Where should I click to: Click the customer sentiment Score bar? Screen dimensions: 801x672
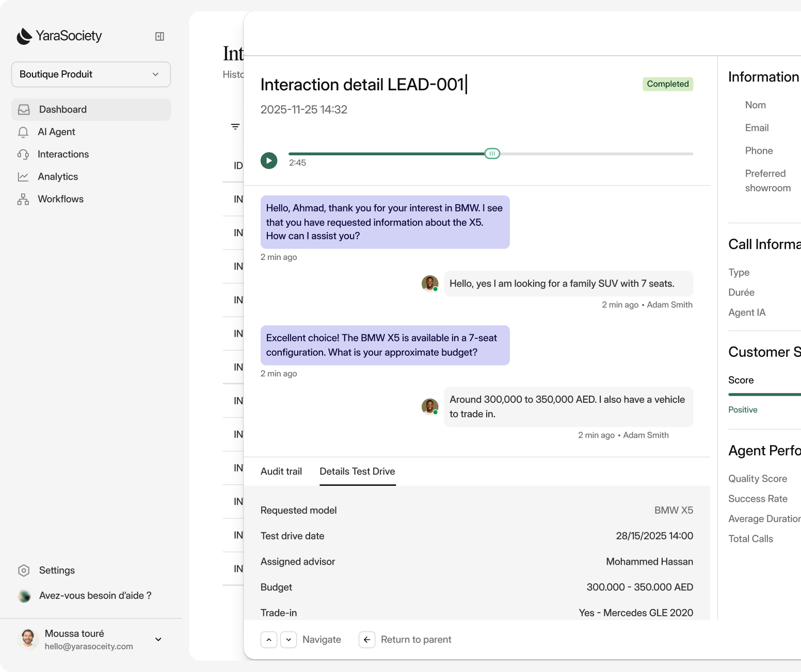(764, 395)
